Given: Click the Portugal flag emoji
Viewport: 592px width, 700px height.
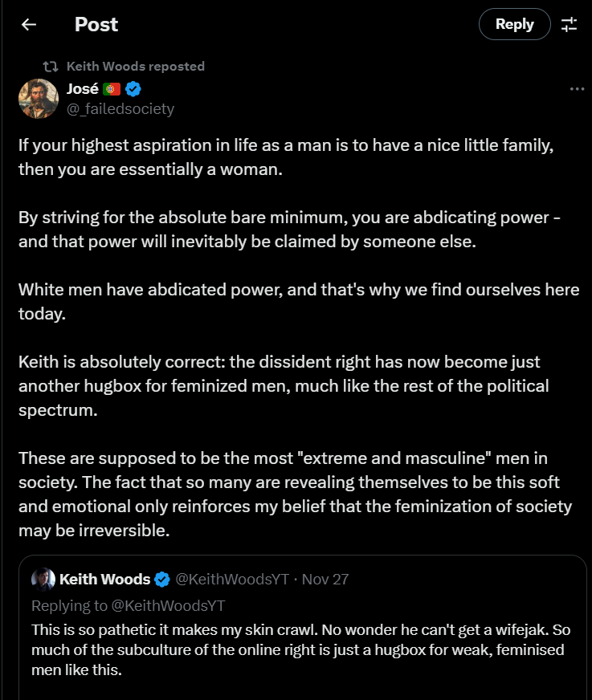Looking at the screenshot, I should tap(112, 89).
